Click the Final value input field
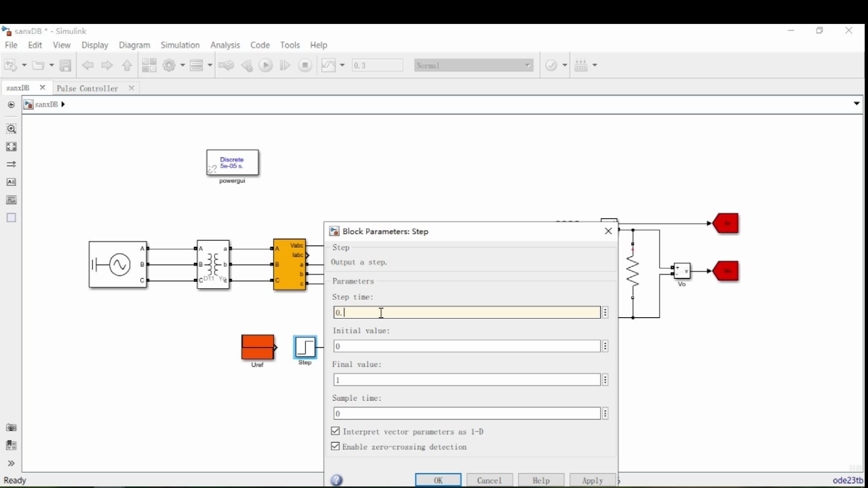868x488 pixels. [467, 380]
